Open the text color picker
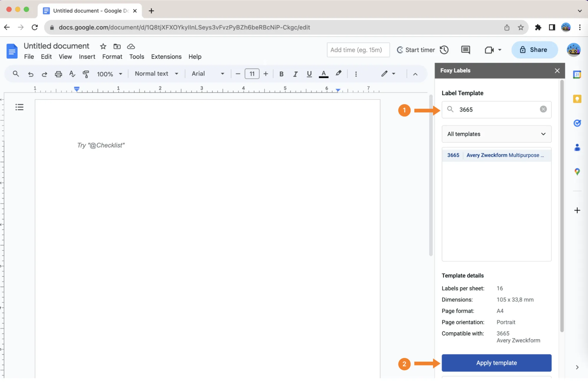Image resolution: width=588 pixels, height=382 pixels. [x=324, y=74]
